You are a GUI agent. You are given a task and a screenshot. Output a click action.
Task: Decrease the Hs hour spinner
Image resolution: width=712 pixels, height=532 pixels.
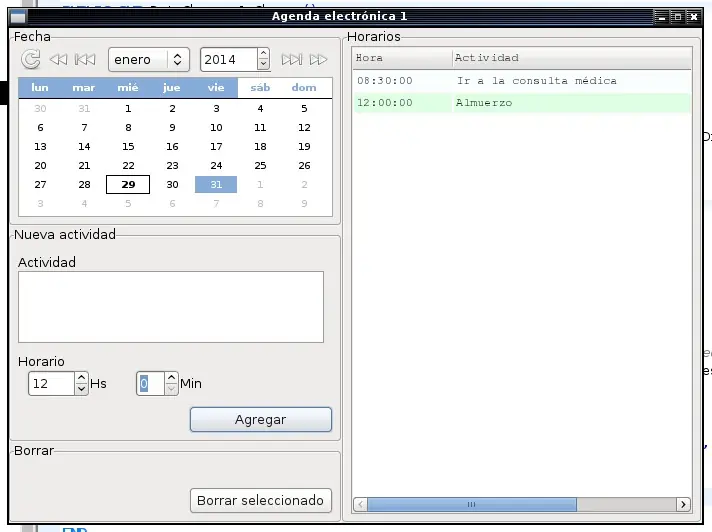81,389
